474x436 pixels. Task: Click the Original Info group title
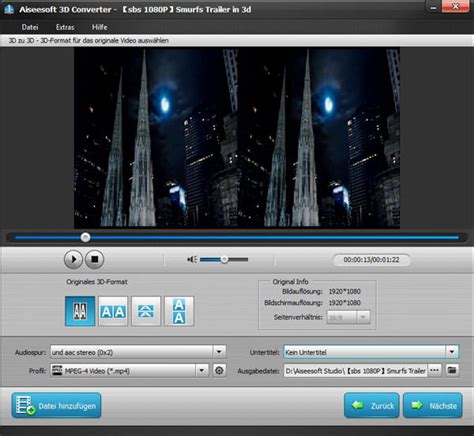[x=290, y=282]
